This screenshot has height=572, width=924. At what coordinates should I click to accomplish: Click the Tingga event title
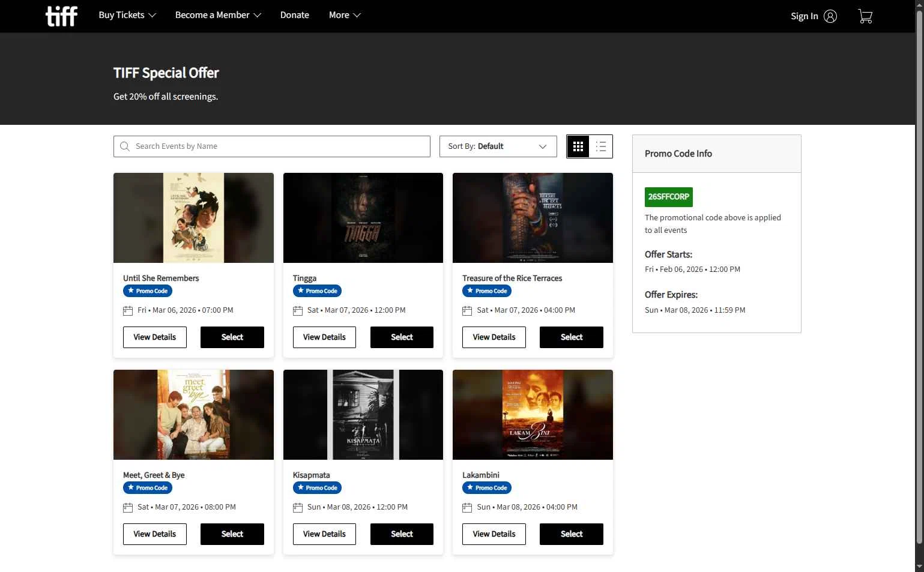(x=304, y=278)
